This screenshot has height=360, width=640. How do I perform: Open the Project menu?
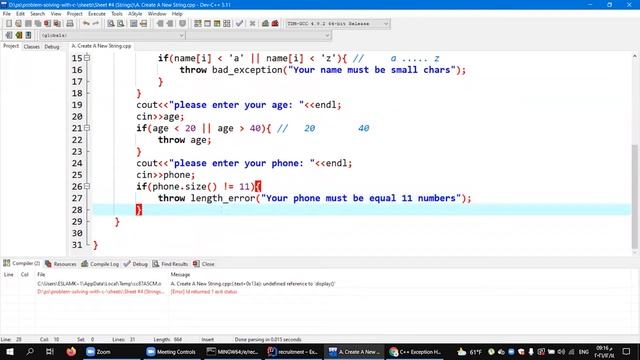74,13
